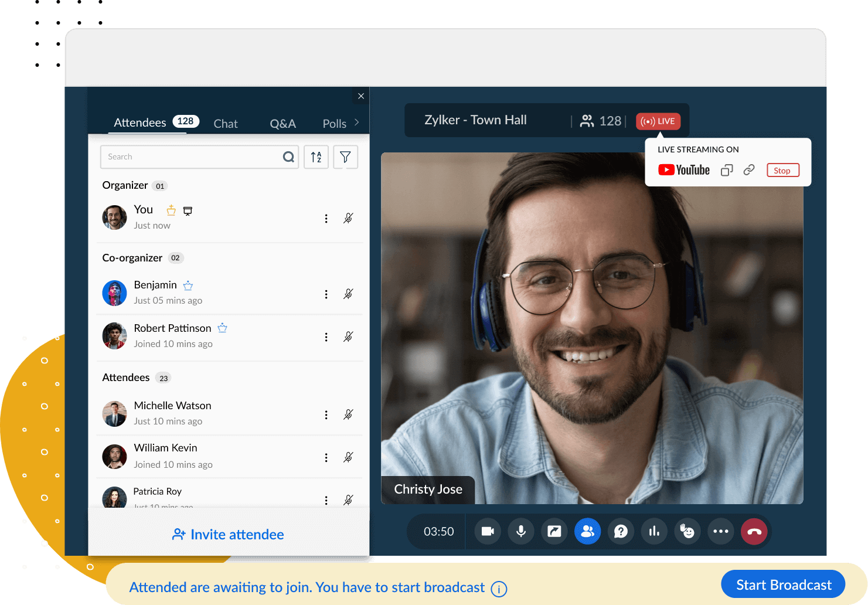Click the raise hand reactions icon

pyautogui.click(x=687, y=531)
